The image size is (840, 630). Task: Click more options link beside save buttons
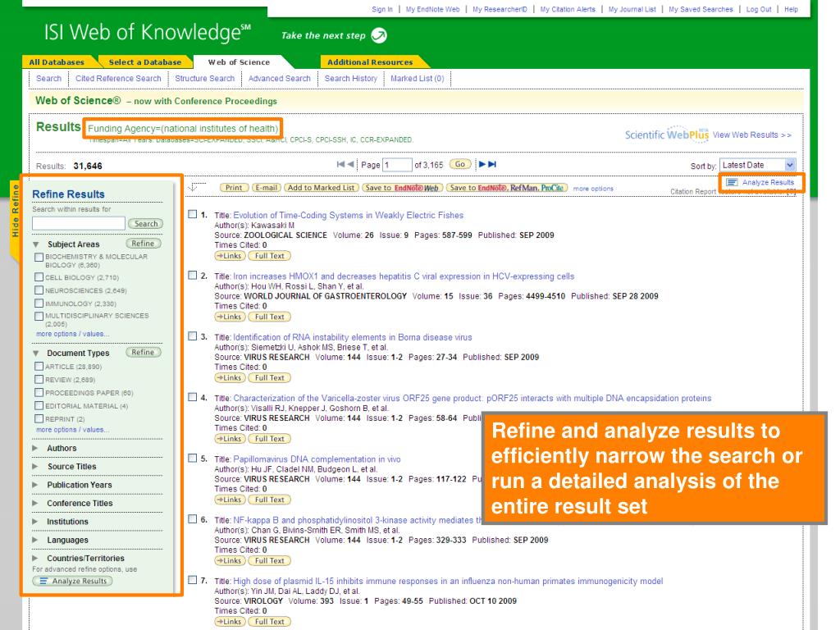click(593, 189)
